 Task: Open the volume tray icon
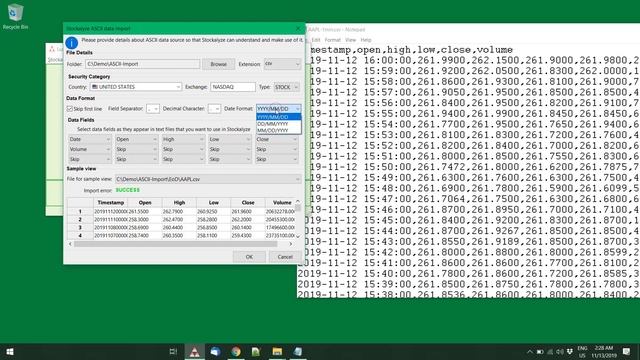[560, 351]
